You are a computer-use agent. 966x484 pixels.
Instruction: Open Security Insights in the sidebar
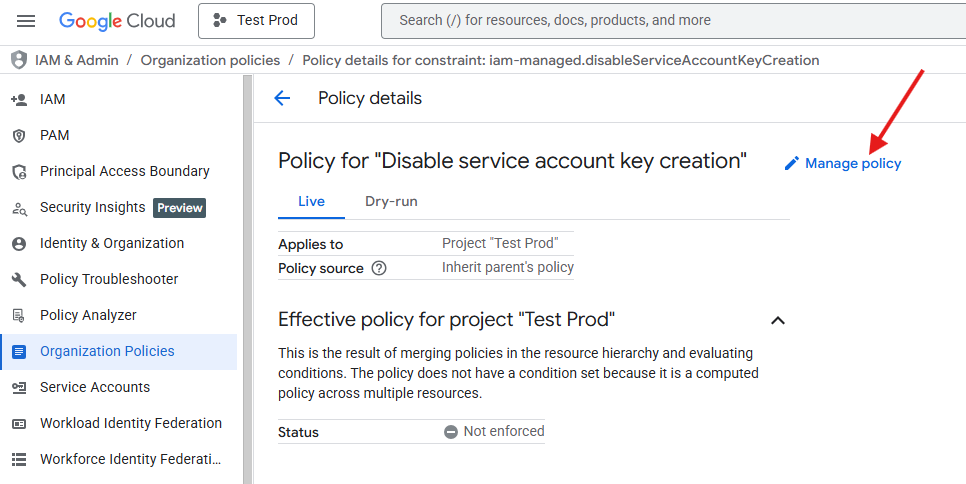(92, 207)
